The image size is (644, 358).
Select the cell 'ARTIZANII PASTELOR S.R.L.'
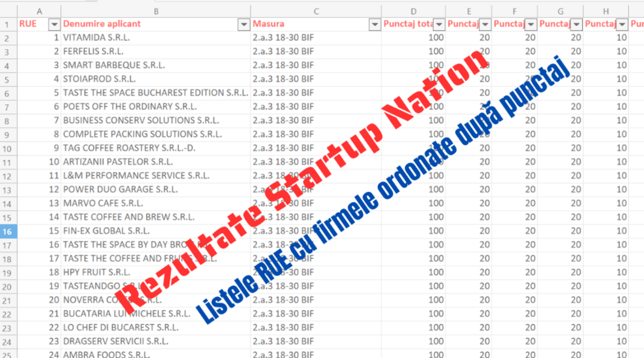156,162
